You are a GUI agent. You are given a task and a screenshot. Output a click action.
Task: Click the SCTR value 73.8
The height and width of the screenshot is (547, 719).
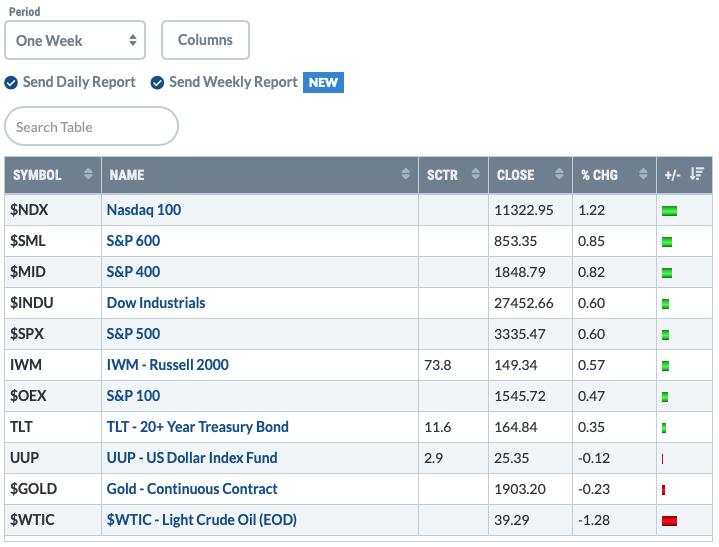(437, 365)
